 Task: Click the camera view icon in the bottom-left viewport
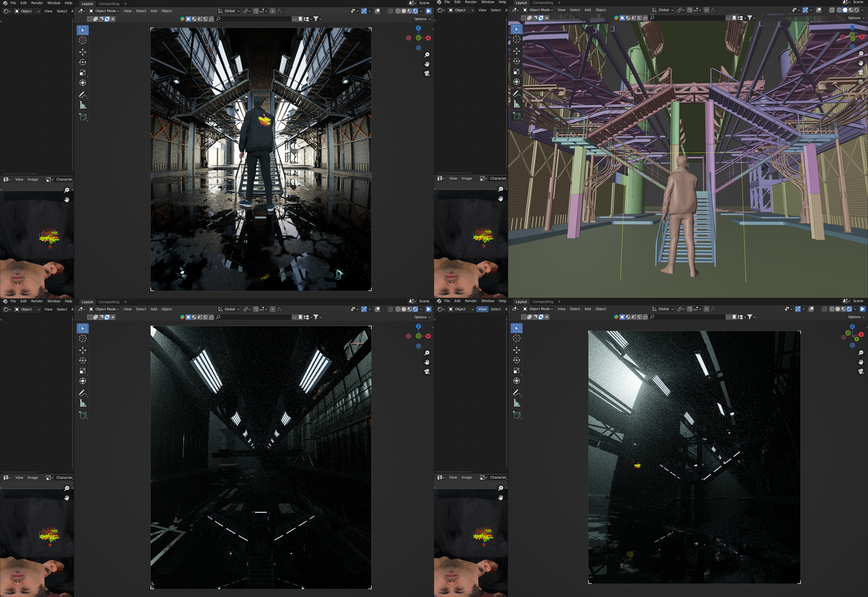(x=427, y=371)
